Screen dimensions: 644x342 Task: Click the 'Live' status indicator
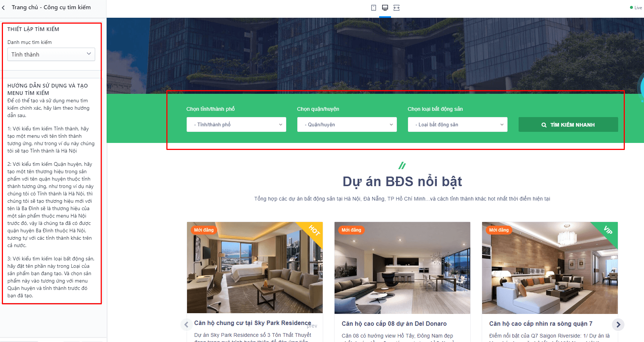pyautogui.click(x=636, y=8)
